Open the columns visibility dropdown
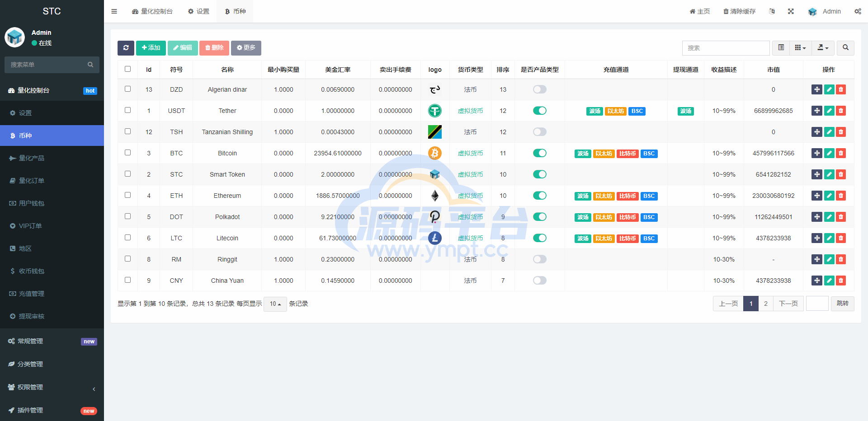The width and height of the screenshot is (868, 421). [800, 48]
